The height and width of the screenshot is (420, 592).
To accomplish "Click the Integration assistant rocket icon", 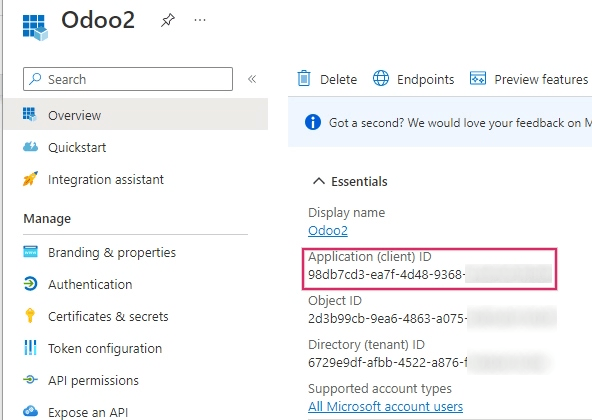I will coord(30,179).
